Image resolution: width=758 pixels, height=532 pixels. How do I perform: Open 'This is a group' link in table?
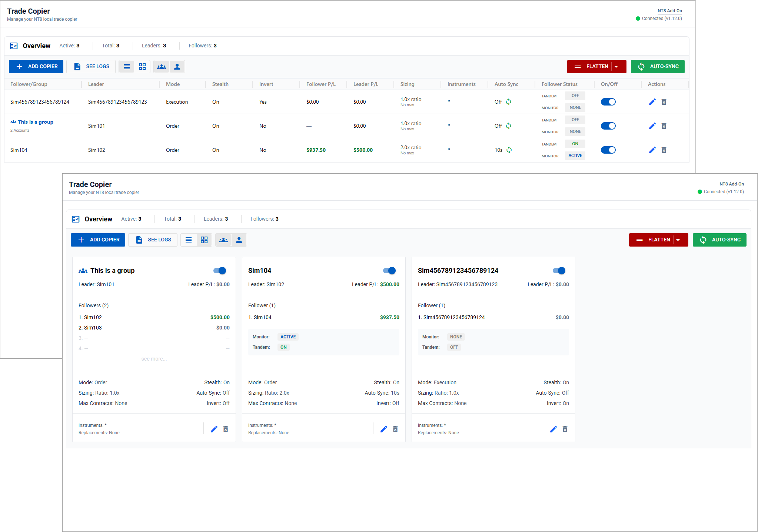click(35, 122)
